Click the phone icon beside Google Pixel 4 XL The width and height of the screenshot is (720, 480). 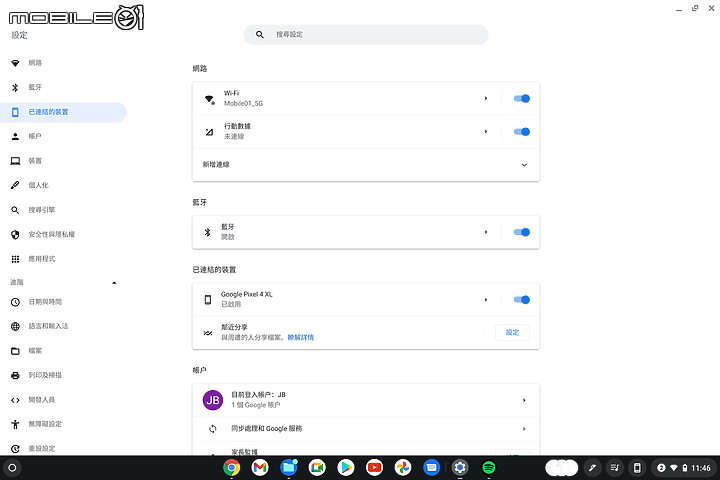(208, 300)
